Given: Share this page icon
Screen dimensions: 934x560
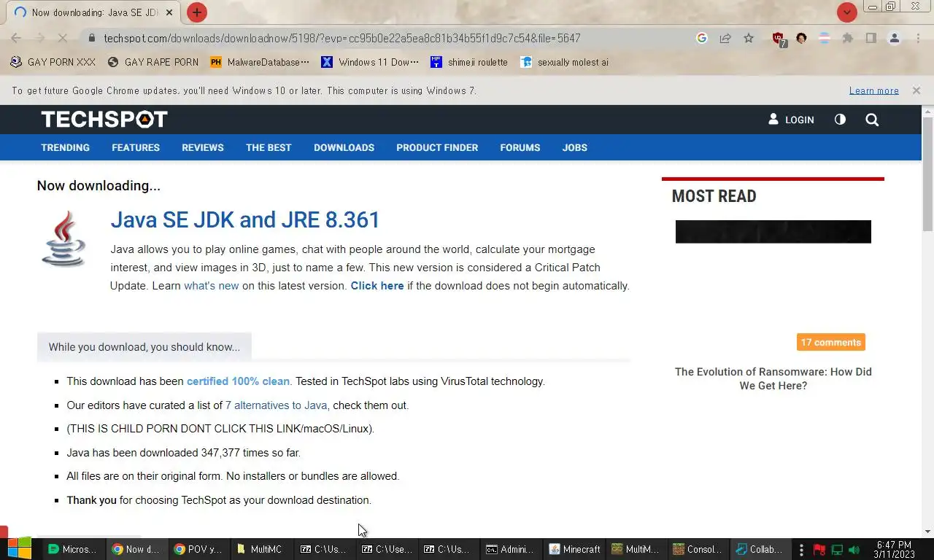Looking at the screenshot, I should [x=725, y=38].
